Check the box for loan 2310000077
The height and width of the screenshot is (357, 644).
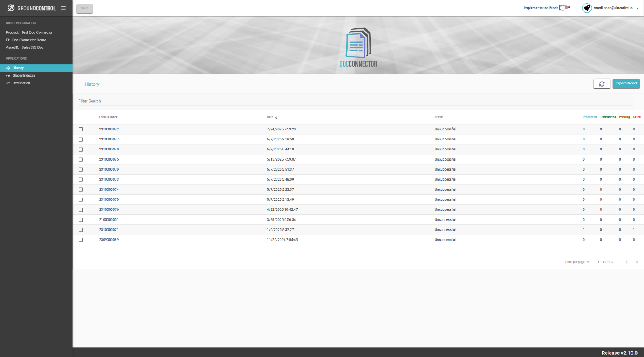pos(81,139)
